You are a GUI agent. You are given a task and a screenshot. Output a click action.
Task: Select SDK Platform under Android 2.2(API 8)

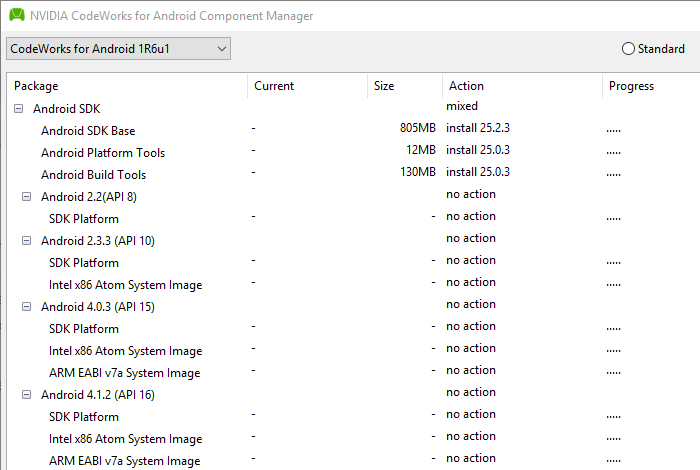pyautogui.click(x=83, y=219)
